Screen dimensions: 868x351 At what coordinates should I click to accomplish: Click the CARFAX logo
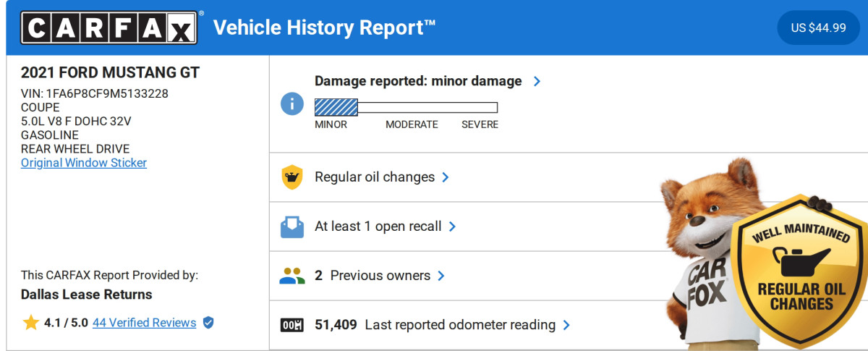pyautogui.click(x=109, y=28)
